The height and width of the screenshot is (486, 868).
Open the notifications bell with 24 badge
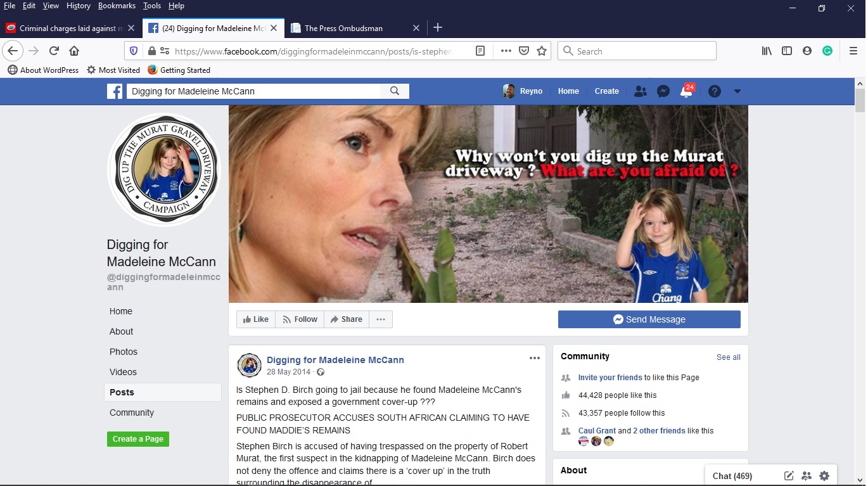686,91
